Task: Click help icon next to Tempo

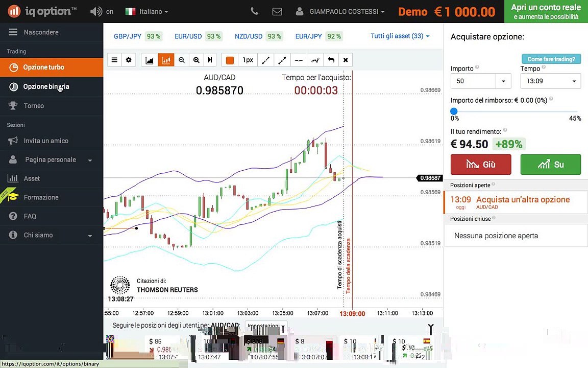Action: pyautogui.click(x=544, y=67)
